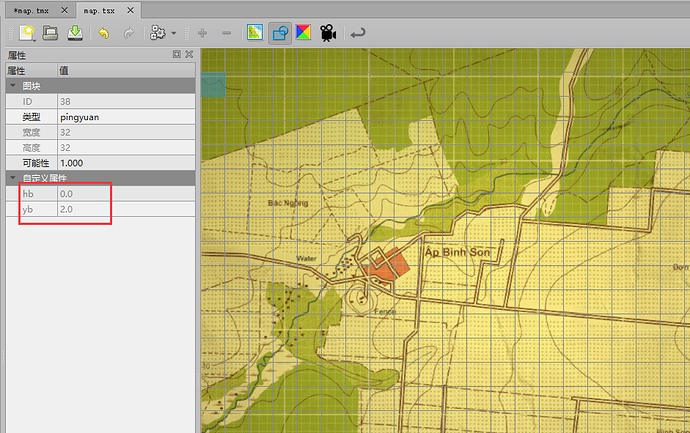
Task: Click the Redo arrow icon
Action: click(128, 33)
